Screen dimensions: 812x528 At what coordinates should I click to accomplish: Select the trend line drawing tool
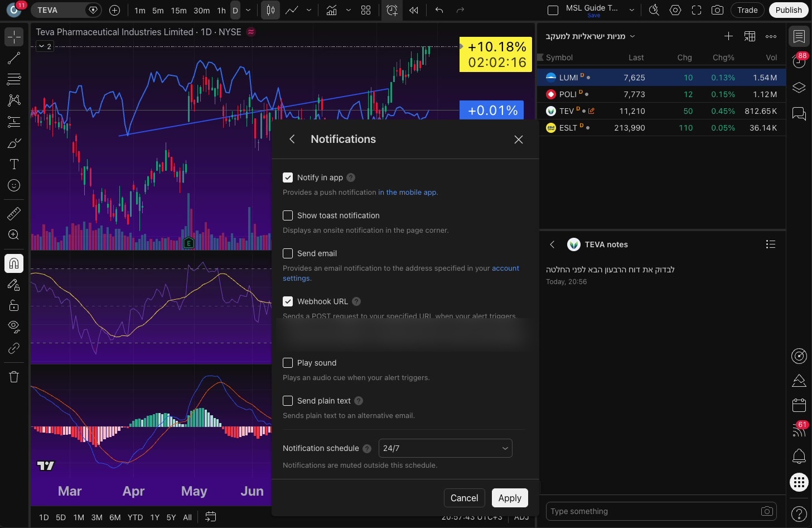click(x=14, y=58)
